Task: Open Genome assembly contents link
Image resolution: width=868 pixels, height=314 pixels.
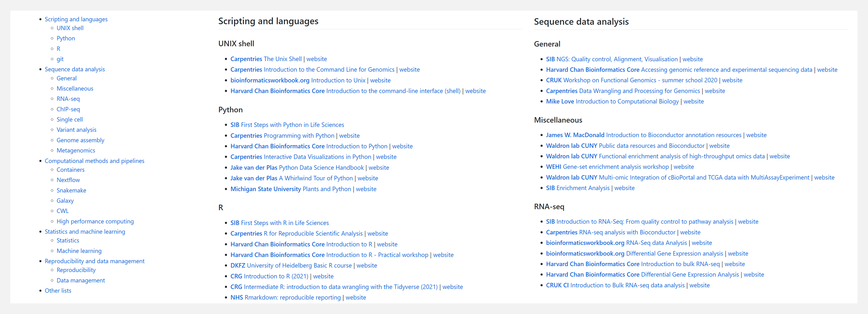Action: pyautogui.click(x=80, y=140)
